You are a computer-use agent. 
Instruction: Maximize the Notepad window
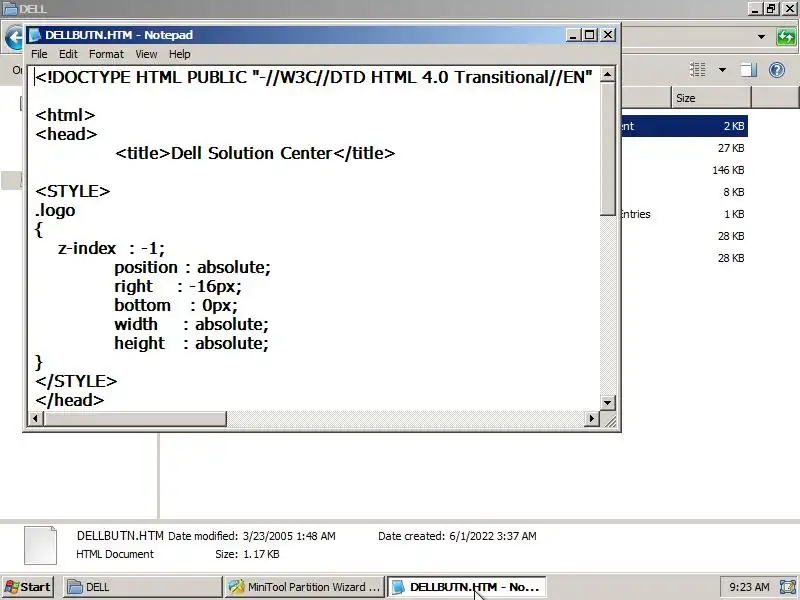click(590, 35)
